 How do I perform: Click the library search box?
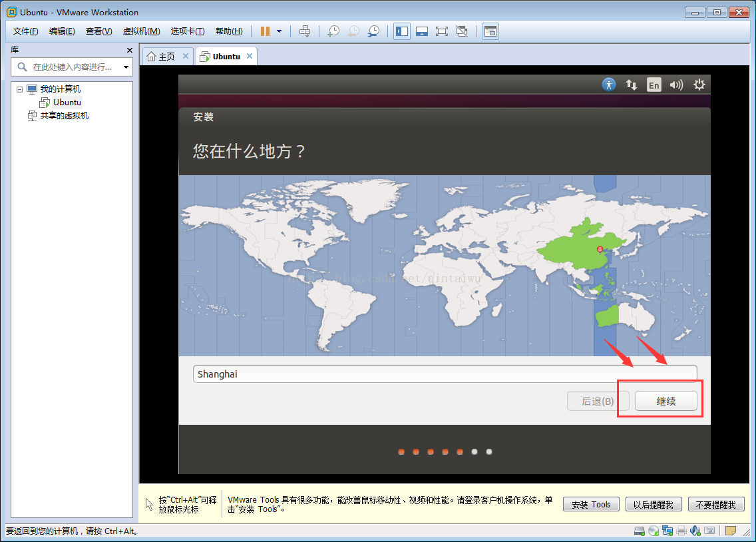[x=72, y=67]
